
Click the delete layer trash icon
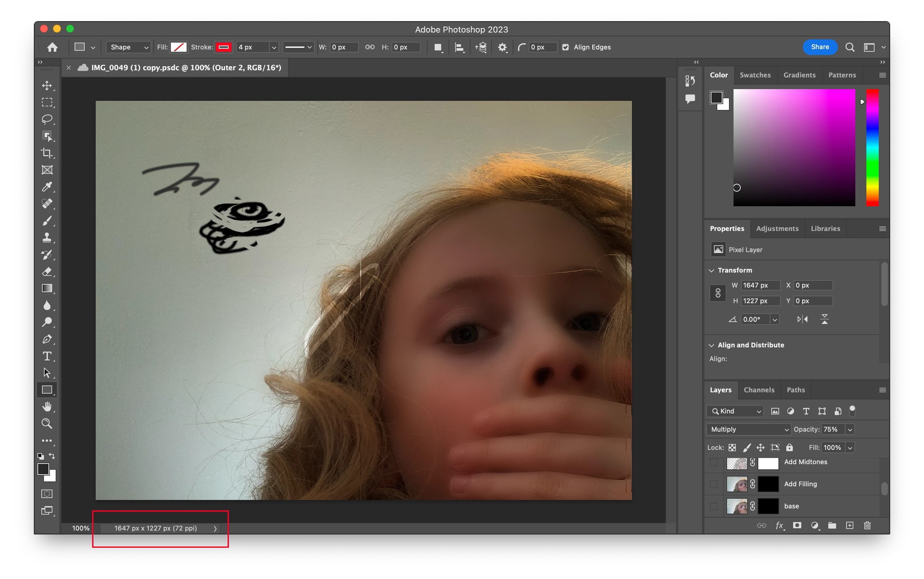[x=867, y=525]
